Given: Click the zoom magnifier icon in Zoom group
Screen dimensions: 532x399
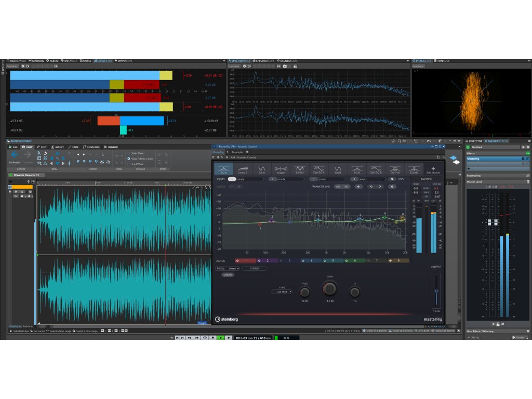Looking at the screenshot, I should [57, 158].
